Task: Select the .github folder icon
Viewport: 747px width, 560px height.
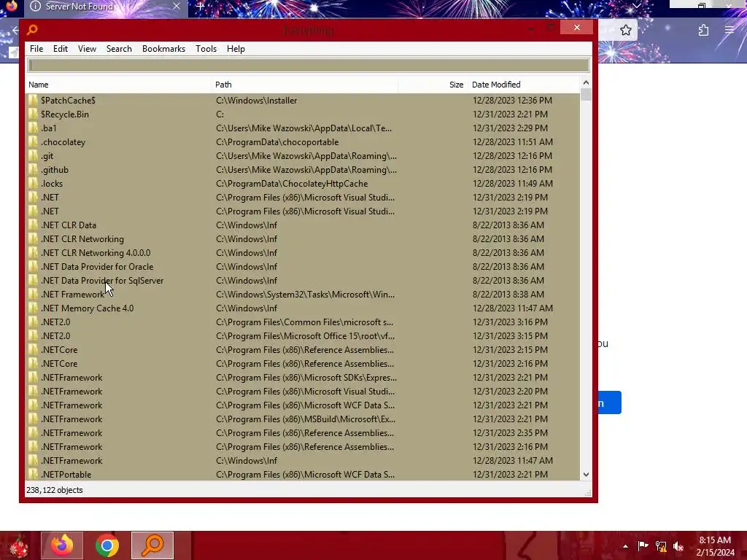Action: point(33,169)
